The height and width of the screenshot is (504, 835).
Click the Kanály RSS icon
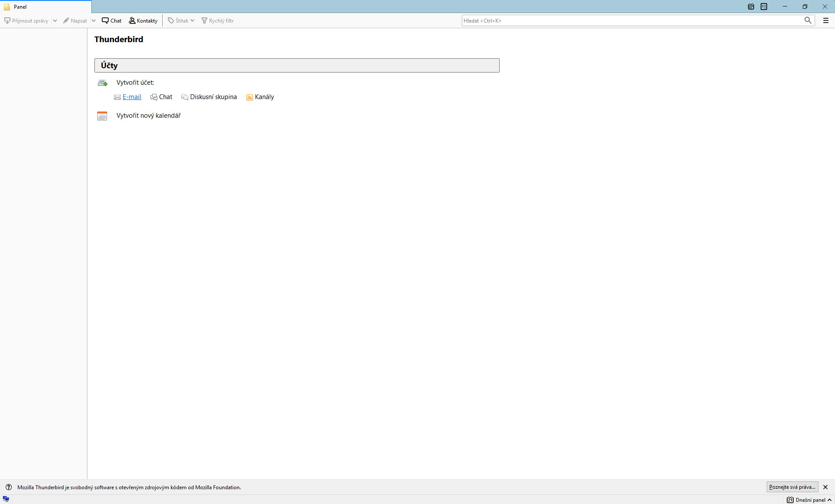tap(250, 97)
